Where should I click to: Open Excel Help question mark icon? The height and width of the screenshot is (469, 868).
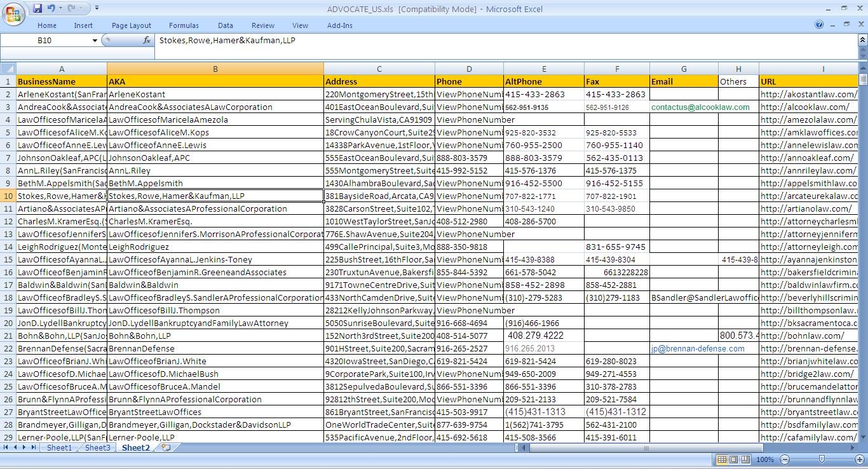tap(819, 25)
